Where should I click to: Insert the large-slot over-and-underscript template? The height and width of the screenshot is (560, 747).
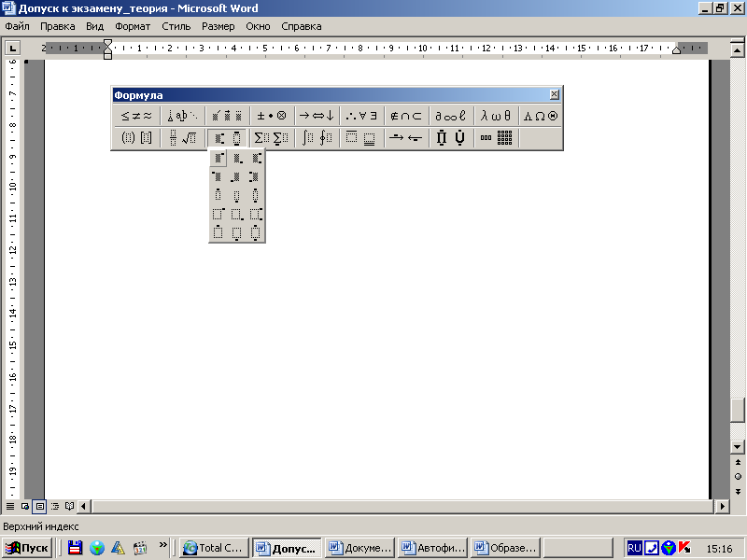click(256, 232)
